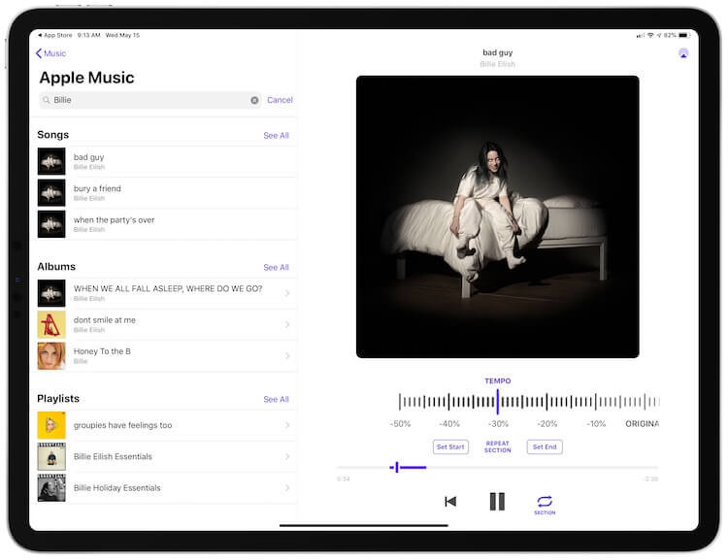Click bad guy song artwork thumbnail
The image size is (728, 560).
(51, 161)
